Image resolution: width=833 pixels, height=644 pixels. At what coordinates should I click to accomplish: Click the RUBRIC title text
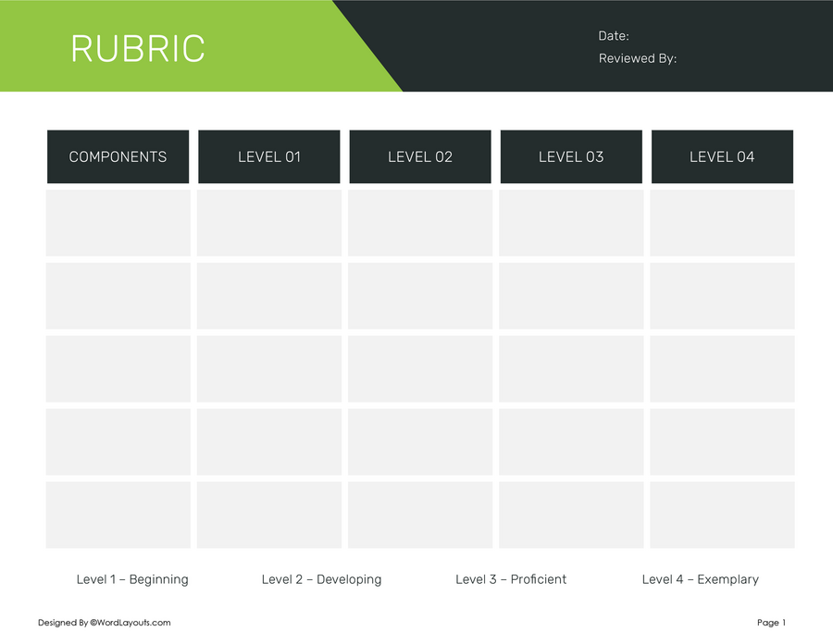pos(138,48)
